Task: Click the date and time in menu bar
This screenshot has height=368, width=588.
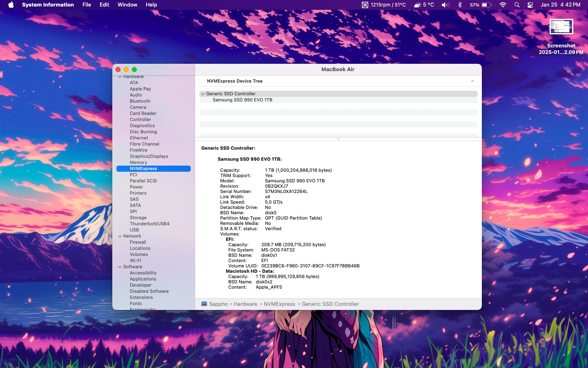Action: click(560, 5)
